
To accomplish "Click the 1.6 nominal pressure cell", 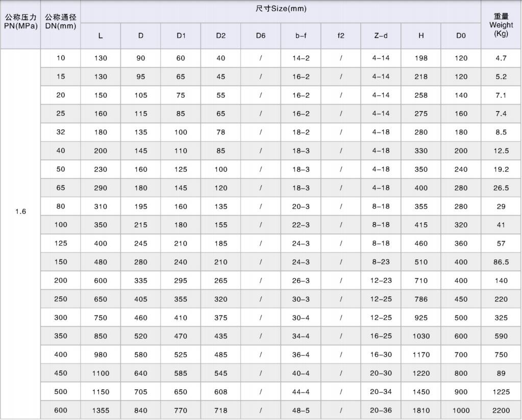I will pyautogui.click(x=20, y=212).
